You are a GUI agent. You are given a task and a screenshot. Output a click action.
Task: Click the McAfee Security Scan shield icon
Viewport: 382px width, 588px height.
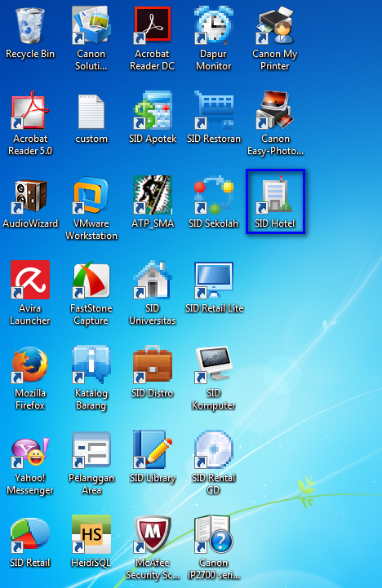pos(153,534)
